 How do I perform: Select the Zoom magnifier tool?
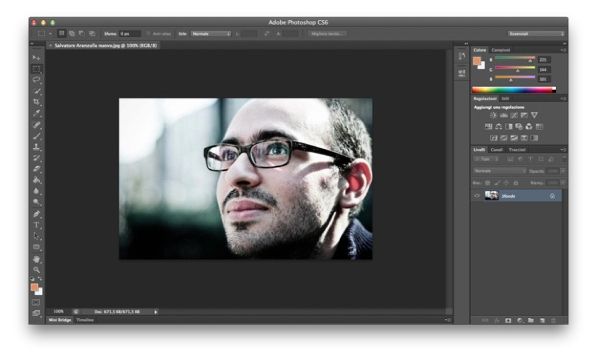click(37, 270)
